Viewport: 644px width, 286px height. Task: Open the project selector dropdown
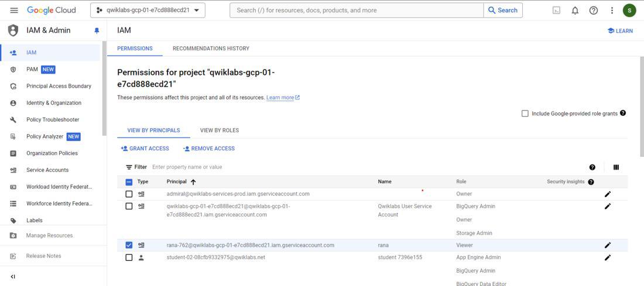148,10
